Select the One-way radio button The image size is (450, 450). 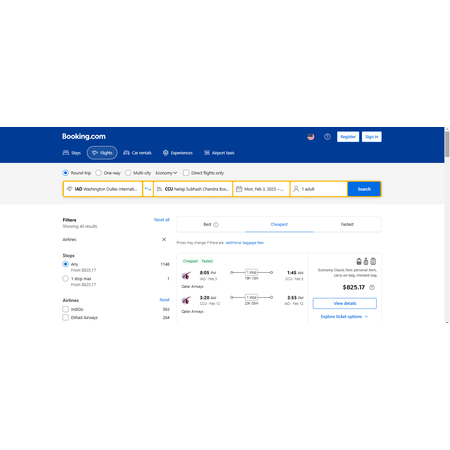pos(98,173)
